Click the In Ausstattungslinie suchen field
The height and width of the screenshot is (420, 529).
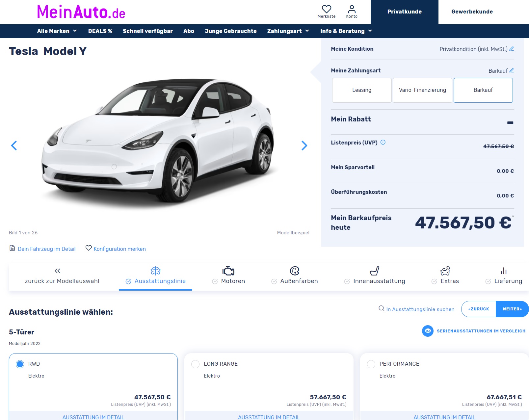pyautogui.click(x=420, y=309)
